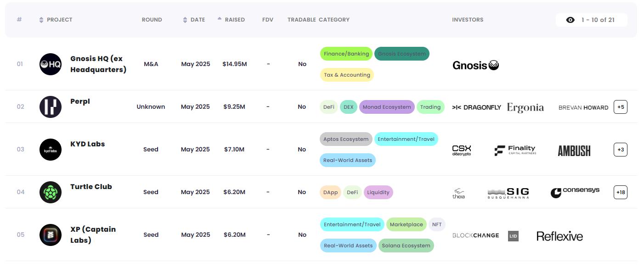Open the Blockchange investor logo
The image size is (644, 268).
[x=475, y=235]
